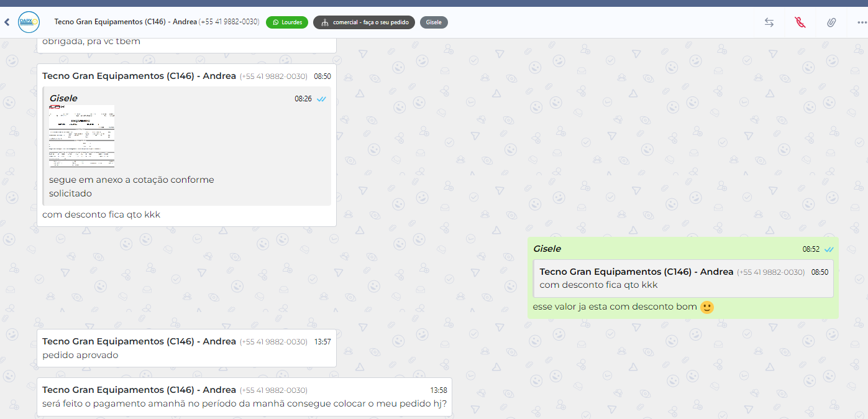Click the green Lourdes WhatsApp tag
The height and width of the screenshot is (419, 868).
click(x=287, y=22)
